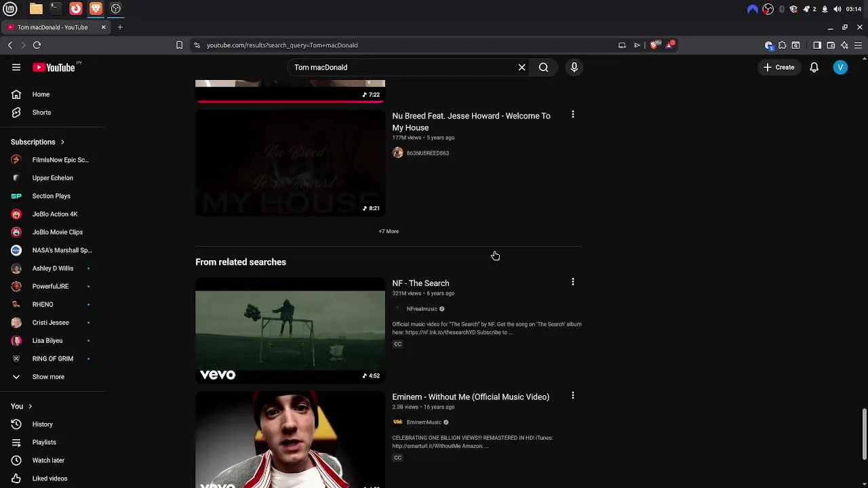Open the Linux Mint start menu
Image resolution: width=868 pixels, height=488 pixels.
(x=9, y=9)
